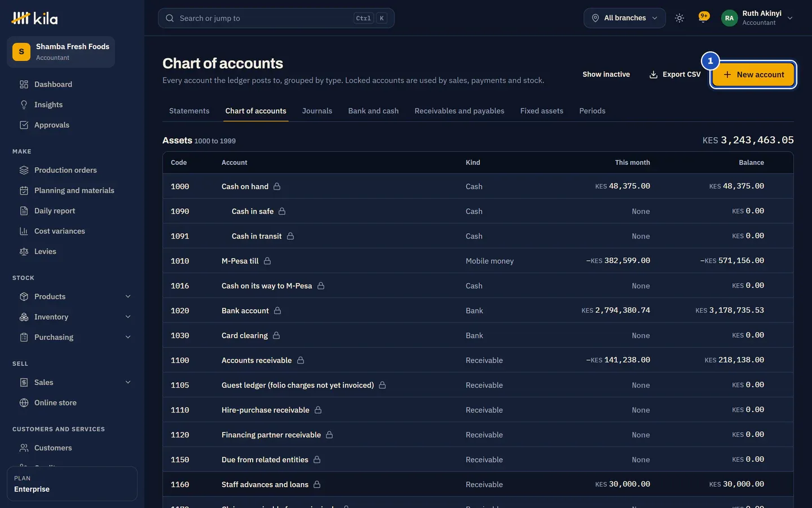Switch to the Fixed assets tab

click(542, 111)
